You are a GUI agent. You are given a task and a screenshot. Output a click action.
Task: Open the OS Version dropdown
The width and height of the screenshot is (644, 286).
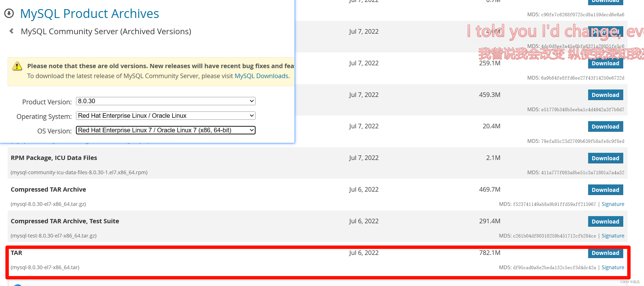(165, 130)
